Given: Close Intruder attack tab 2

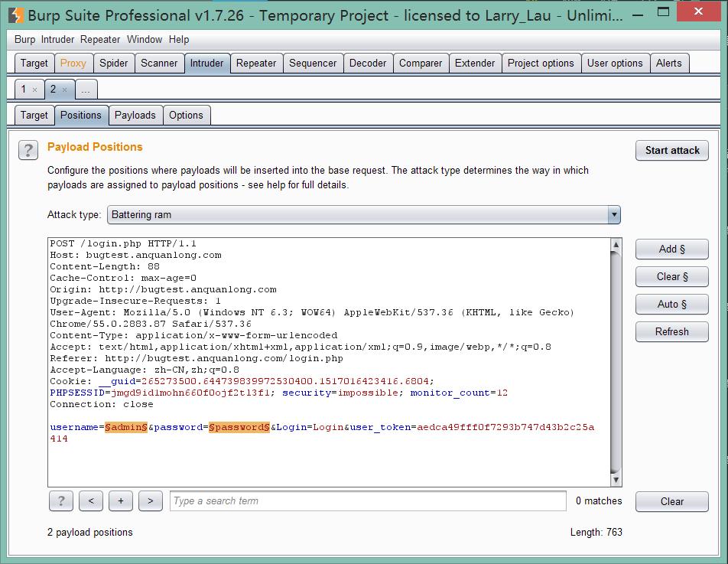Looking at the screenshot, I should pos(65,90).
